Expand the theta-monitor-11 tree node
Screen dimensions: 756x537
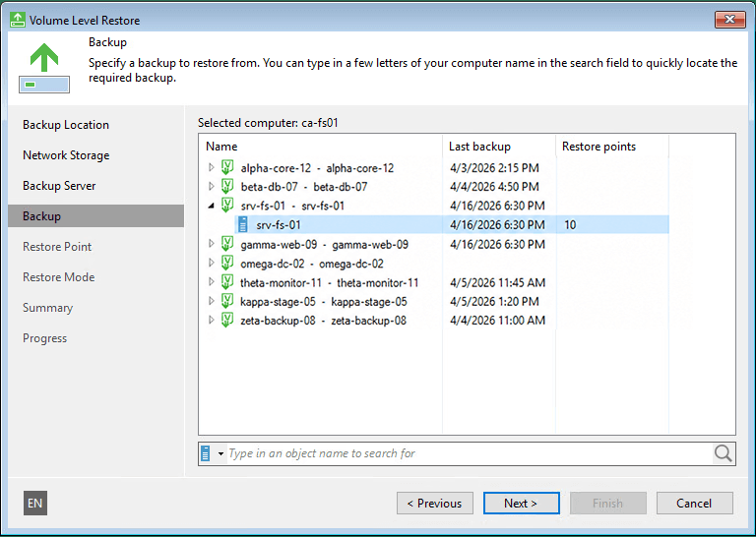pyautogui.click(x=212, y=281)
